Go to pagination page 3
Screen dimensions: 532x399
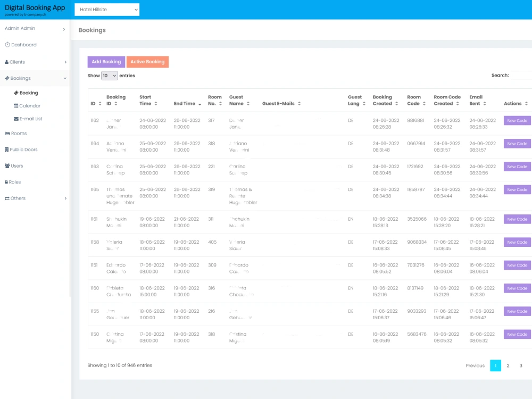click(x=521, y=366)
